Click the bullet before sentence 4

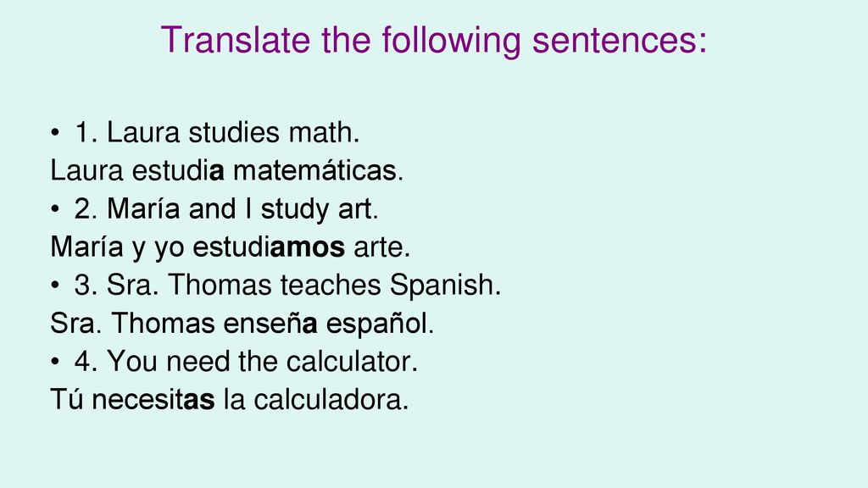click(x=54, y=362)
